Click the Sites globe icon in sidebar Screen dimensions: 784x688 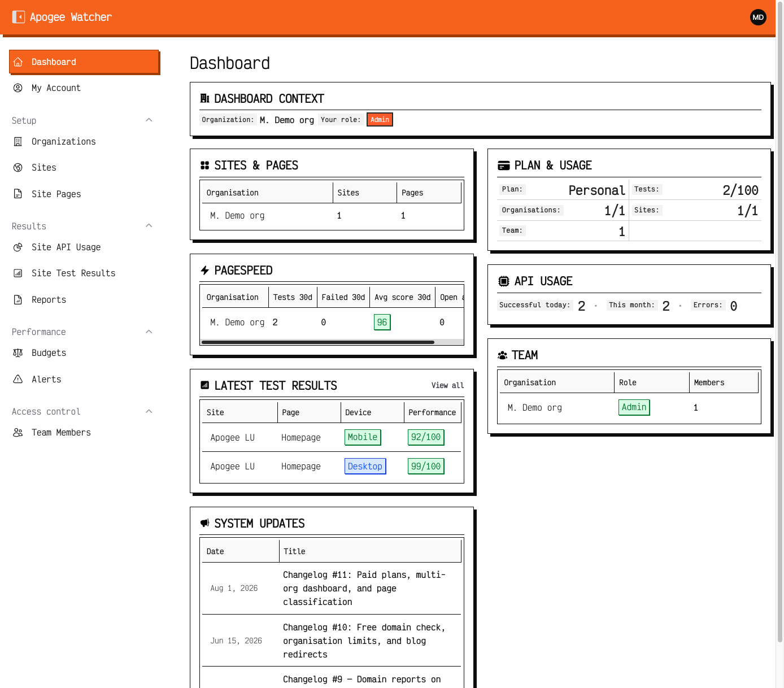pyautogui.click(x=18, y=168)
